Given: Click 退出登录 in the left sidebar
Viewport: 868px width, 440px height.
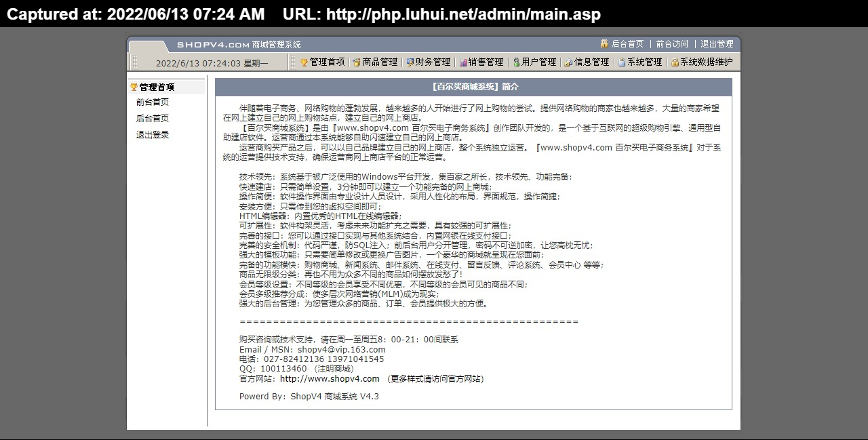Looking at the screenshot, I should [153, 135].
